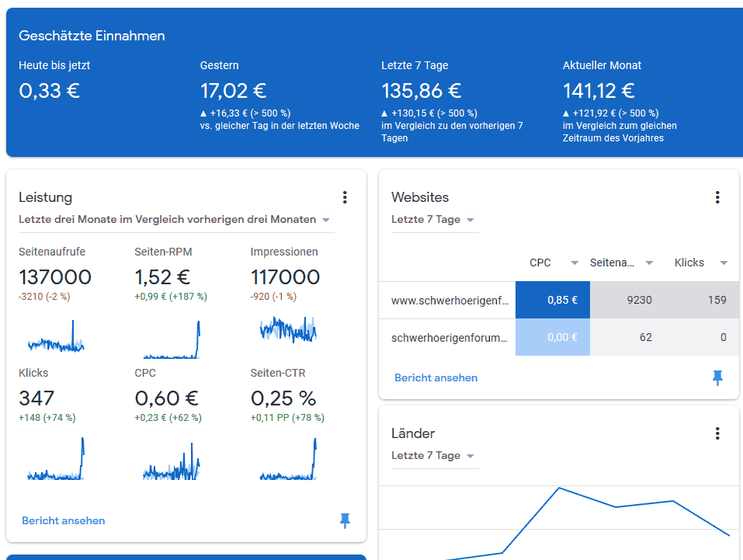
Task: Open the Länder card three-dot menu
Action: click(717, 433)
